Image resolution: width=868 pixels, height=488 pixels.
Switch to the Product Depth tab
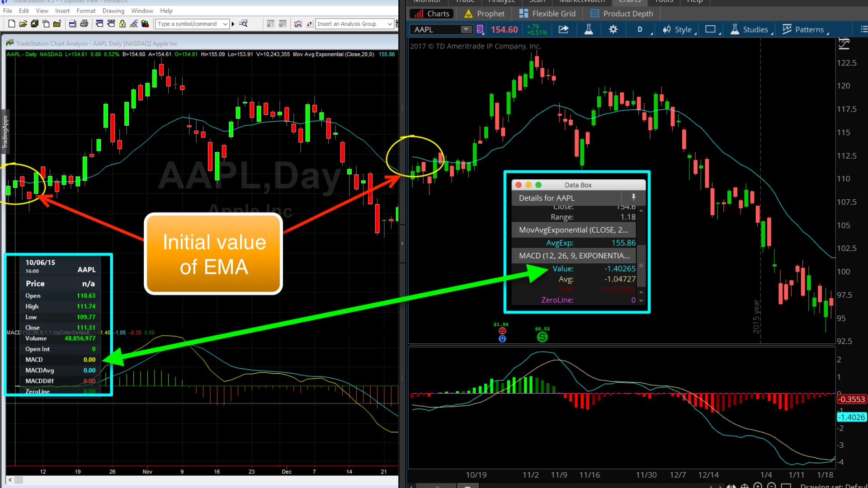coord(622,14)
